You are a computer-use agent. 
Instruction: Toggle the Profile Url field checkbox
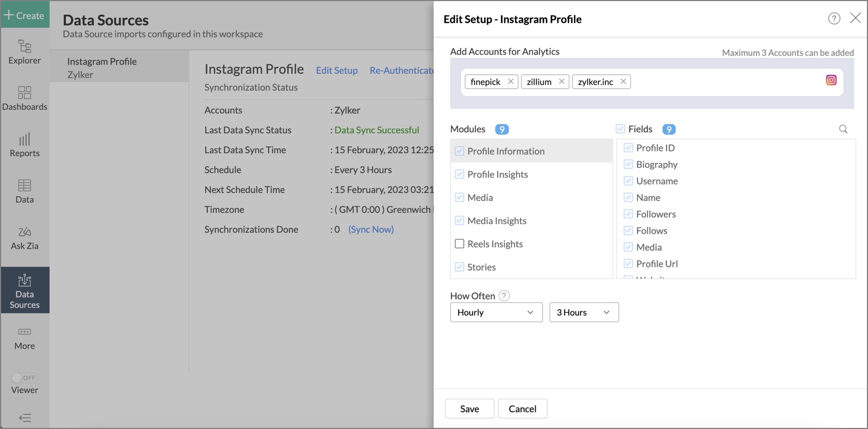click(628, 263)
